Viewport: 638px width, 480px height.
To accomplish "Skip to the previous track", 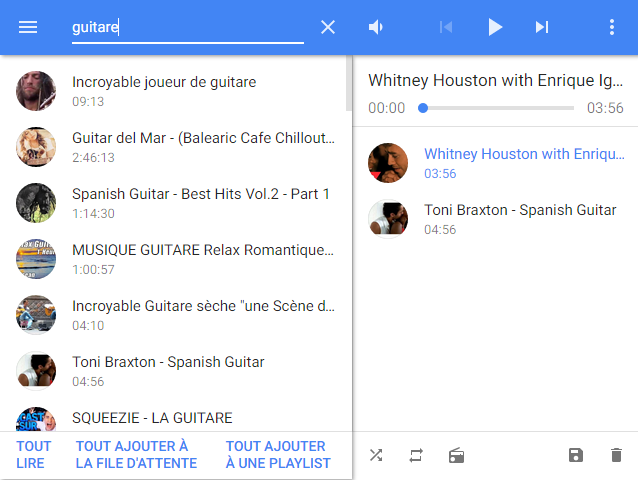I will [x=446, y=27].
